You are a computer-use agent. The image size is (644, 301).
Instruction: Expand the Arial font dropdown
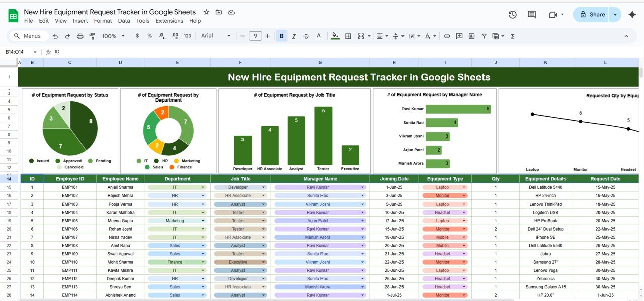click(215, 36)
